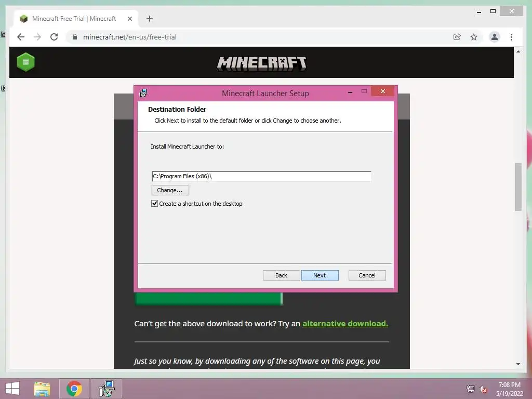The image size is (532, 399).
Task: Maximize the Chrome browser window
Action: 493,11
